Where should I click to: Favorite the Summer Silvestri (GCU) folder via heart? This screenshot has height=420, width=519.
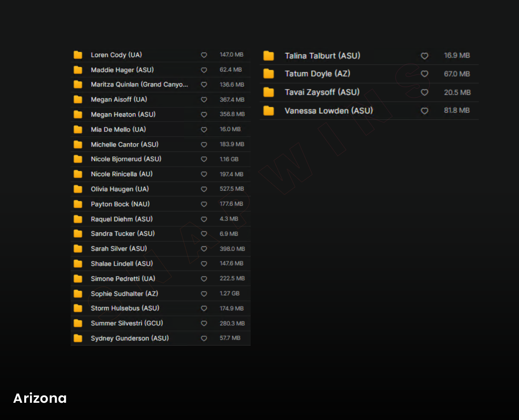coord(204,324)
